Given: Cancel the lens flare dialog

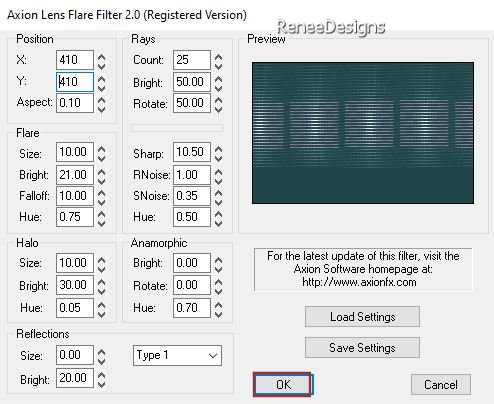Looking at the screenshot, I should (441, 384).
